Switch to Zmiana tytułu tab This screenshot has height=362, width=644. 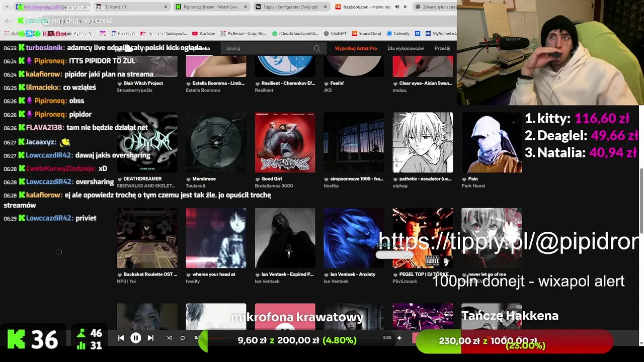pyautogui.click(x=436, y=7)
